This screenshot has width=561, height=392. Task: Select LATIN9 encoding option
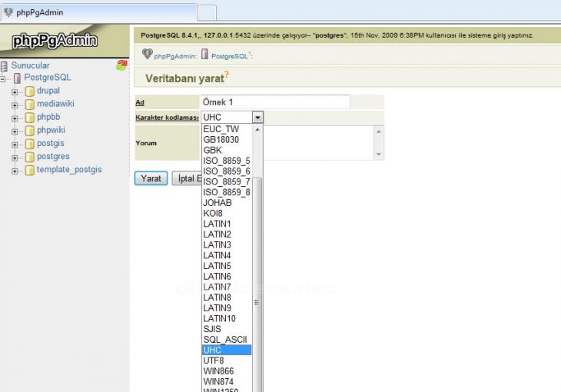pyautogui.click(x=227, y=308)
